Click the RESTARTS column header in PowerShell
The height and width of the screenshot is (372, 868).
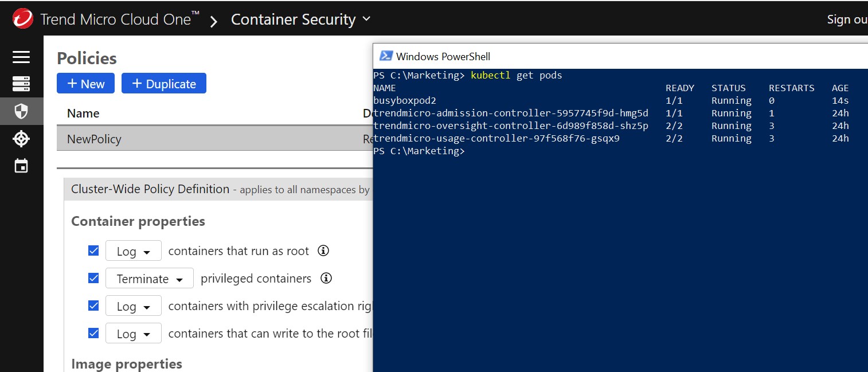pos(792,88)
